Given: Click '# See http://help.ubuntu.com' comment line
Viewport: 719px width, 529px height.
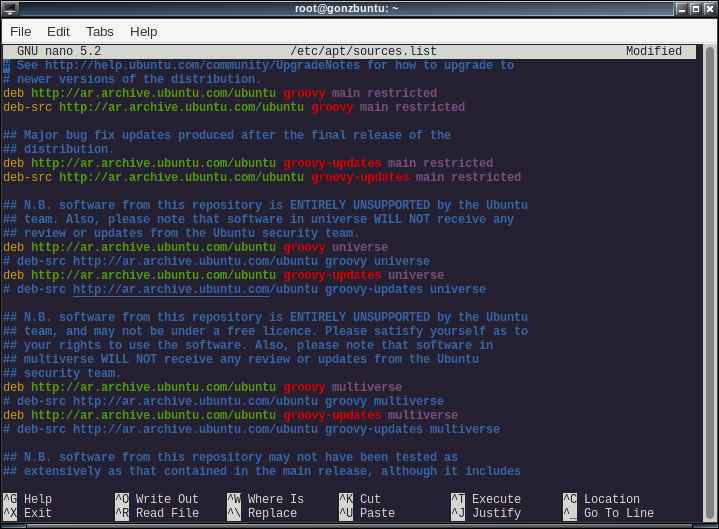Looking at the screenshot, I should click(259, 66).
